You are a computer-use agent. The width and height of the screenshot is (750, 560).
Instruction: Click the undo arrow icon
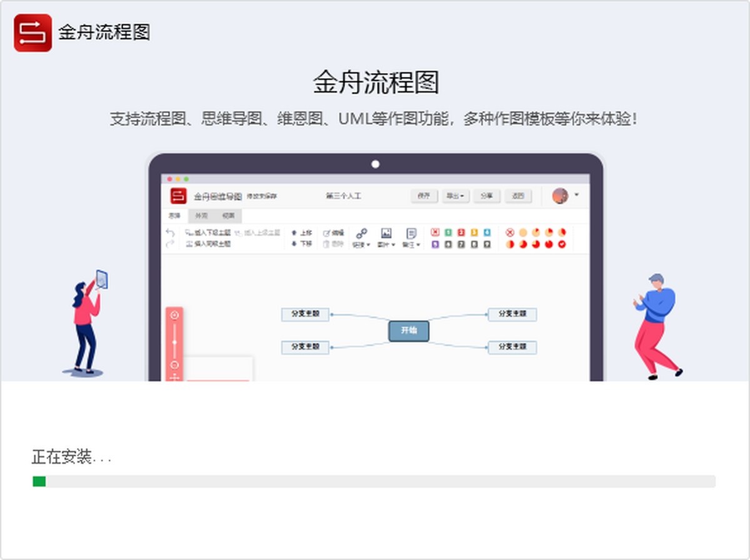tap(170, 232)
